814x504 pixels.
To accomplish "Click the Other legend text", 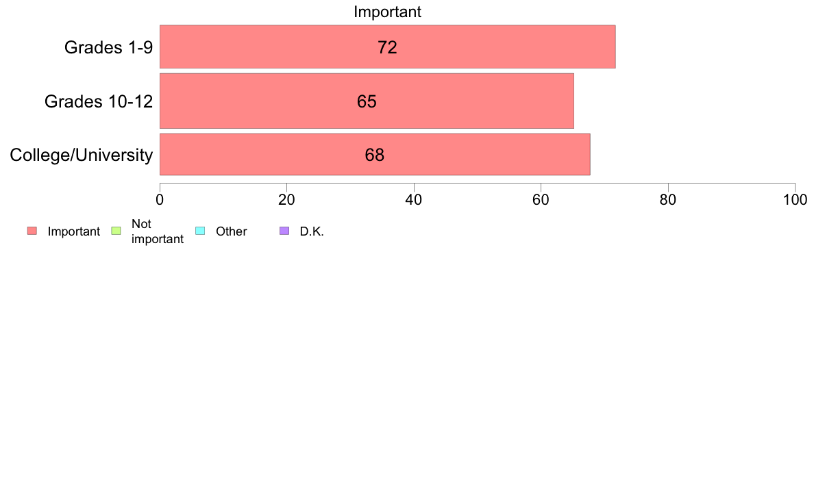I will (231, 231).
